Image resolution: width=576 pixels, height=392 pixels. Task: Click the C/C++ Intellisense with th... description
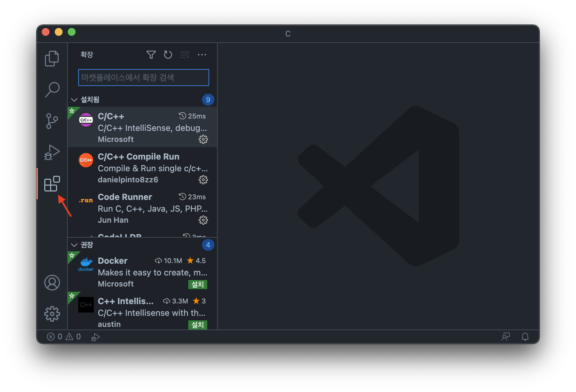tap(151, 313)
